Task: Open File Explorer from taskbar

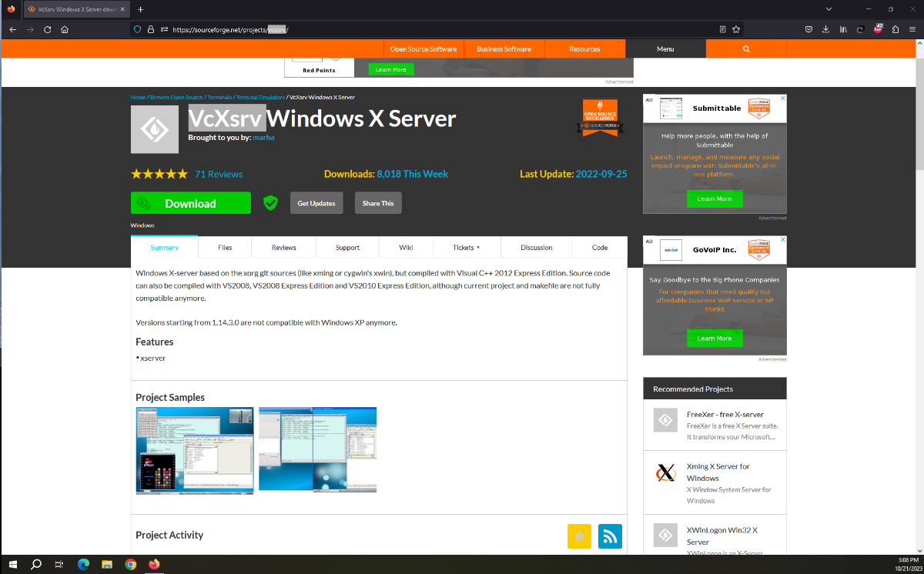Action: [x=107, y=564]
